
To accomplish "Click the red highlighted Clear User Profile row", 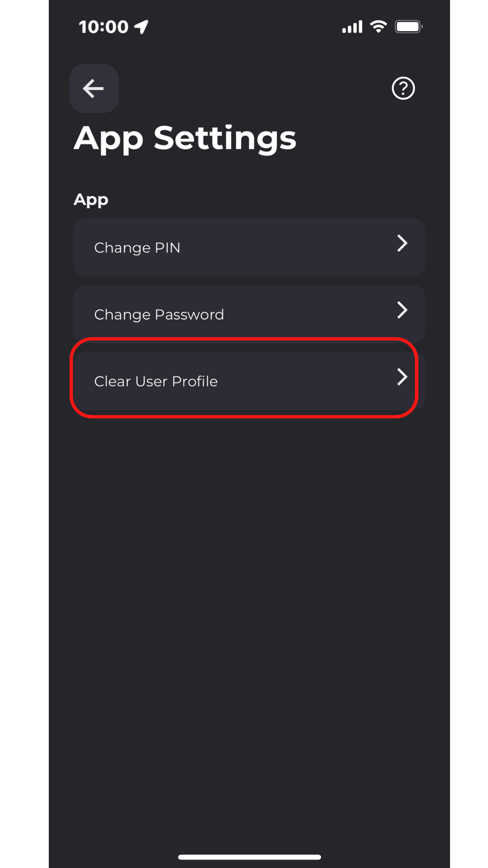I will (x=244, y=378).
